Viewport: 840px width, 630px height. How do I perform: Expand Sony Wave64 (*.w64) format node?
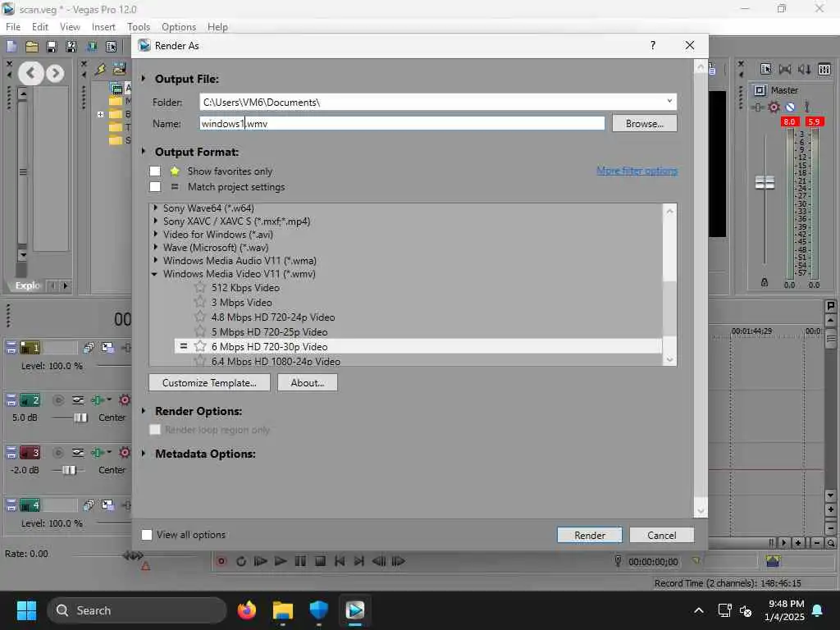(155, 208)
